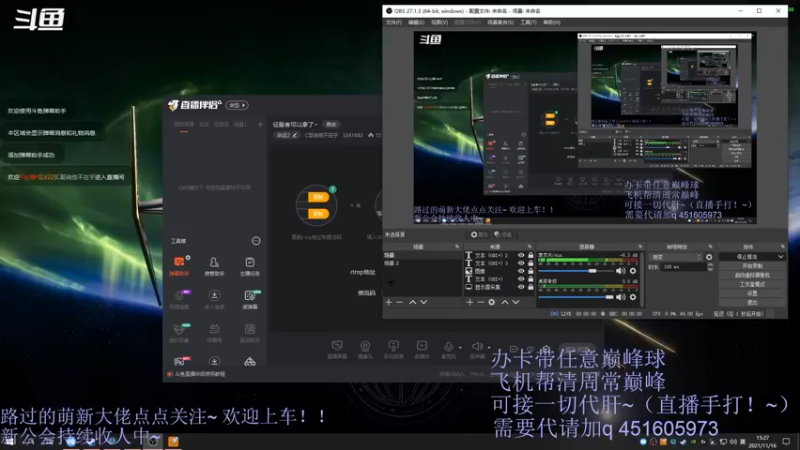Move source down in OBS sources panel
The image size is (800, 450).
pyautogui.click(x=516, y=303)
